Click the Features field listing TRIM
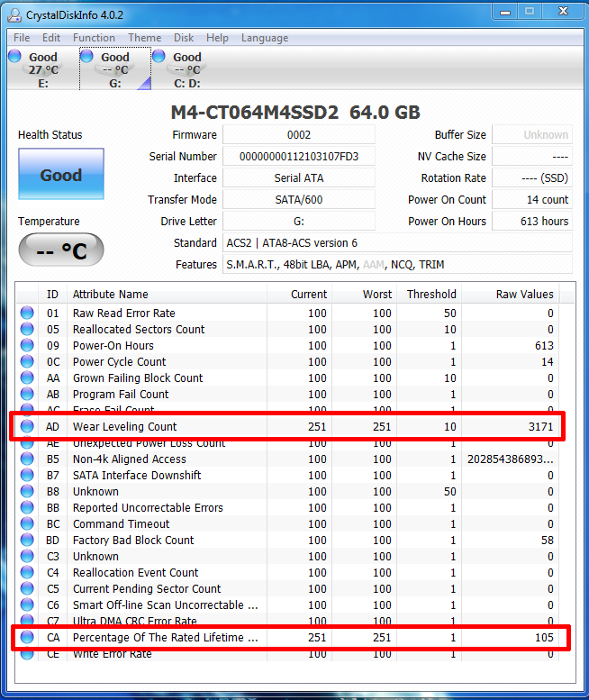Viewport: 589px width, 700px height. 397,264
